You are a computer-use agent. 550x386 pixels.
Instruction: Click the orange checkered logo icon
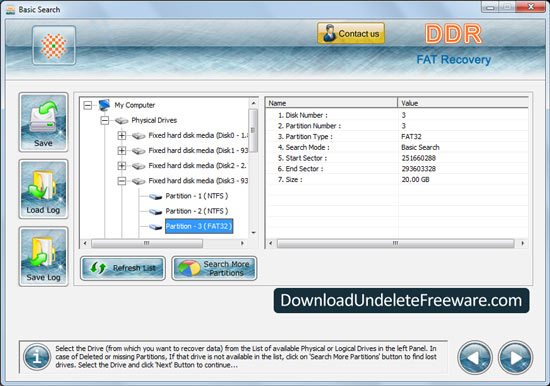pyautogui.click(x=54, y=46)
